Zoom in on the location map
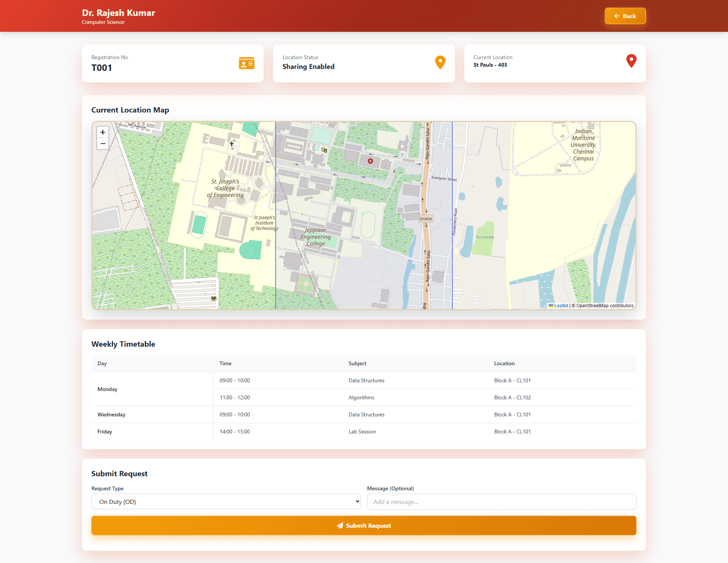The image size is (728, 563). point(103,132)
